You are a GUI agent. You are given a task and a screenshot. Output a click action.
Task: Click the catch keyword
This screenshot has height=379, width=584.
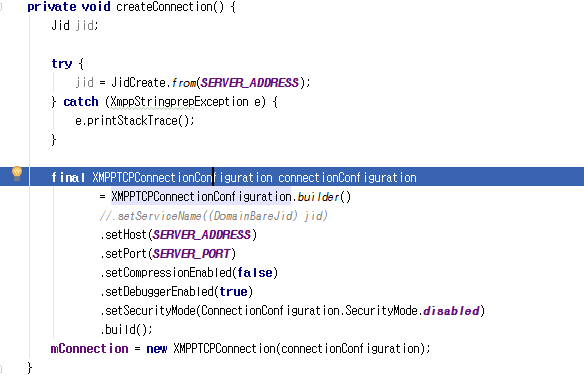81,102
